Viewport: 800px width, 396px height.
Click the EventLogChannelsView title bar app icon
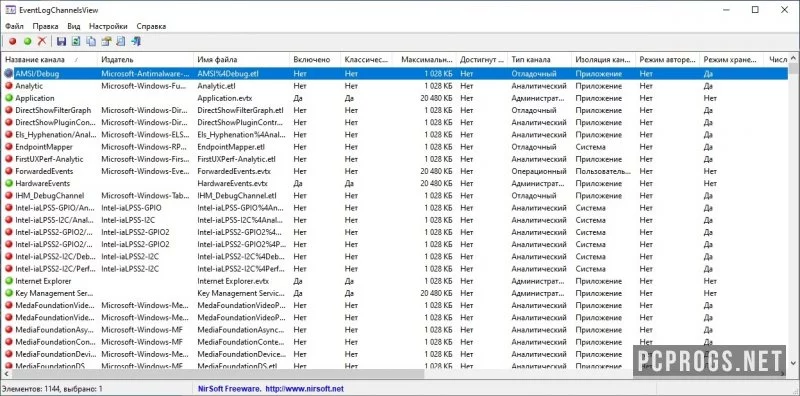click(x=10, y=10)
